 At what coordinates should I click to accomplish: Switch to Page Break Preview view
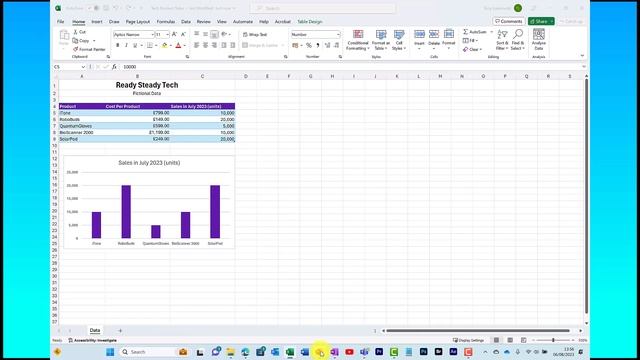524,340
